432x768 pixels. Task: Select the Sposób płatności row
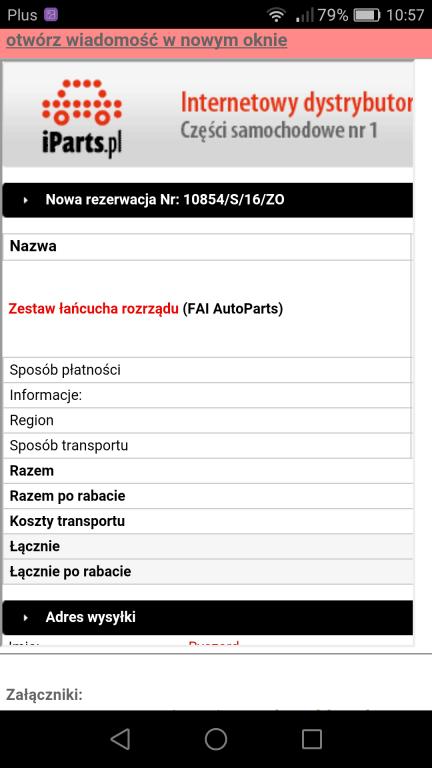pos(206,370)
